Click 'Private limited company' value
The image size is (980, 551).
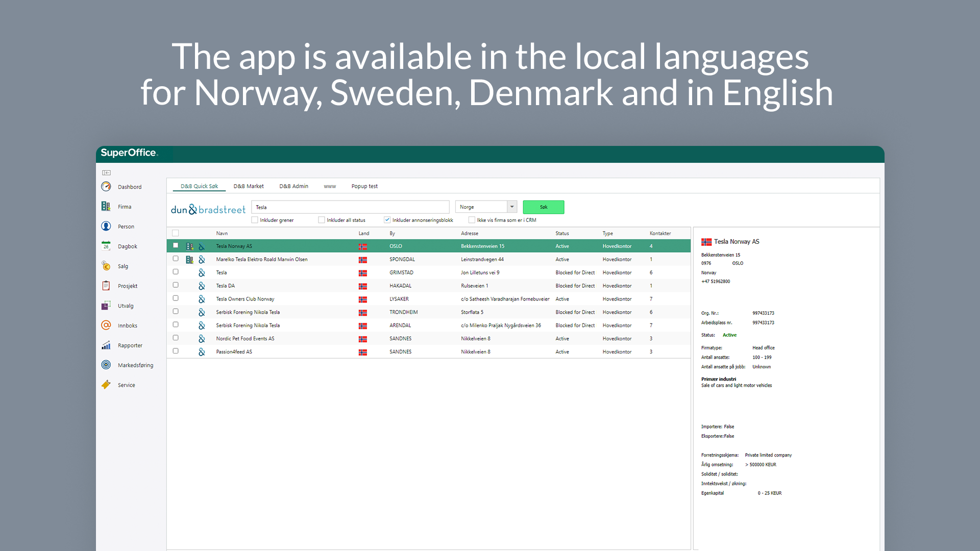click(768, 455)
